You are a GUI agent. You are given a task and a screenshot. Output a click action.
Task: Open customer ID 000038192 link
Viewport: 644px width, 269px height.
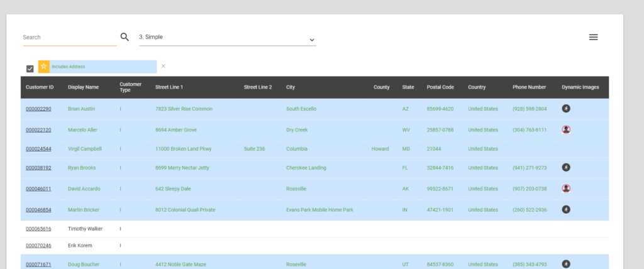tap(38, 168)
